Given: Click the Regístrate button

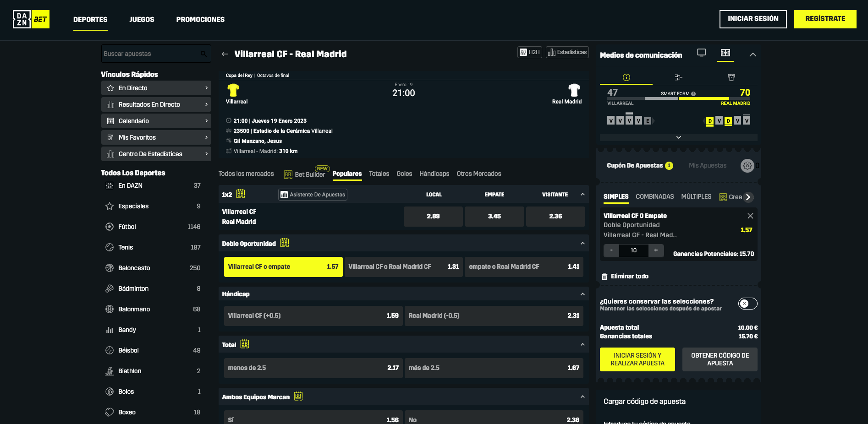Looking at the screenshot, I should [x=825, y=19].
